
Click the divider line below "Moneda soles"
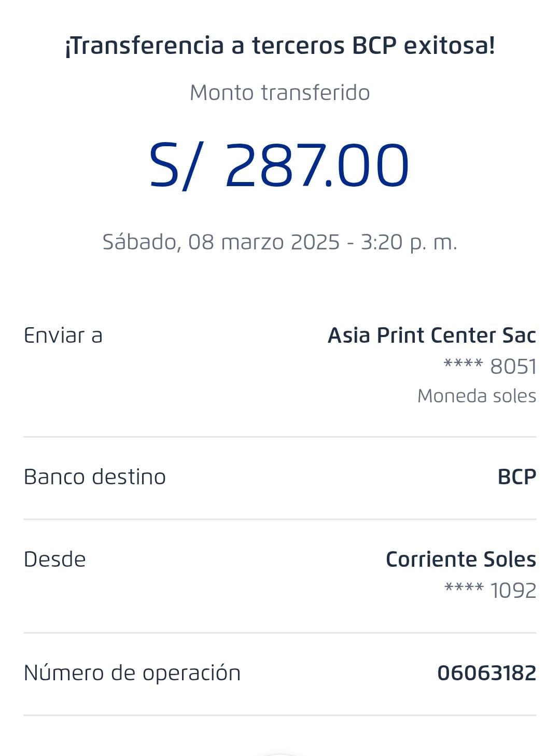coord(280,437)
